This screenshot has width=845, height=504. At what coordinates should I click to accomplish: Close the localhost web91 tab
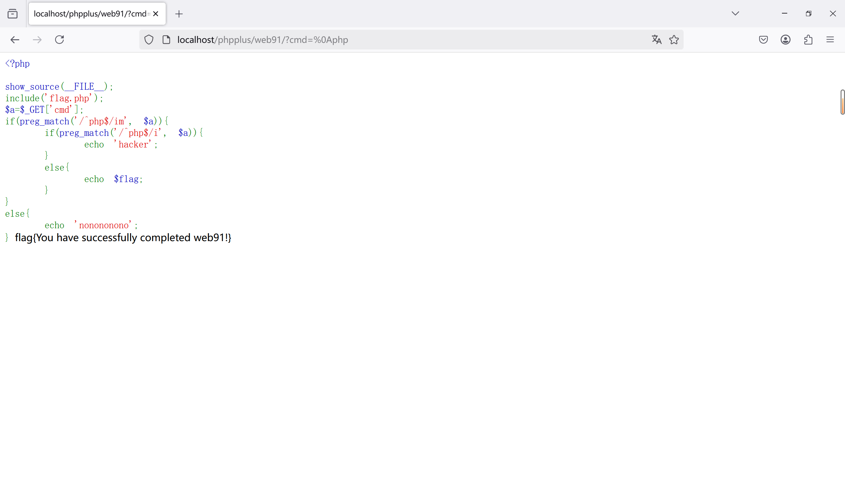[156, 14]
